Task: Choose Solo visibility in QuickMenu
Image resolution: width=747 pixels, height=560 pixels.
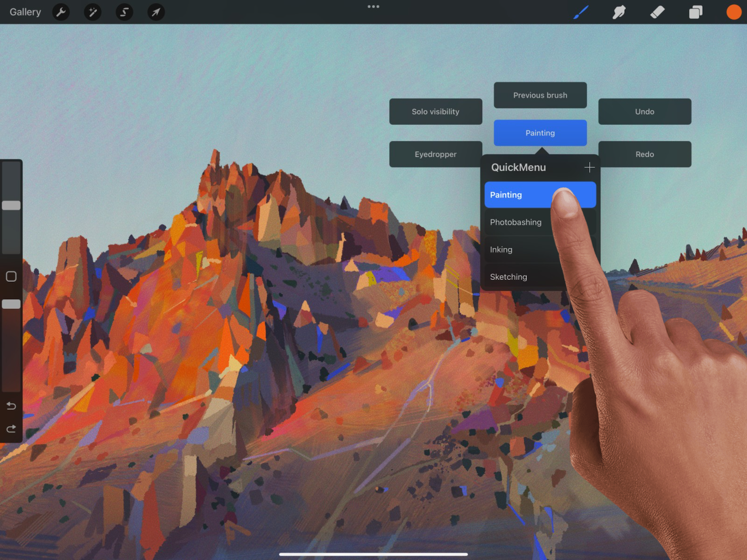Action: point(436,112)
